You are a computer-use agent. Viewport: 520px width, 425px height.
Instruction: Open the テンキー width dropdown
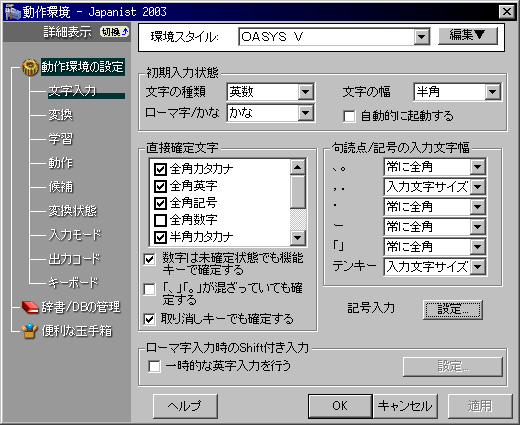478,267
